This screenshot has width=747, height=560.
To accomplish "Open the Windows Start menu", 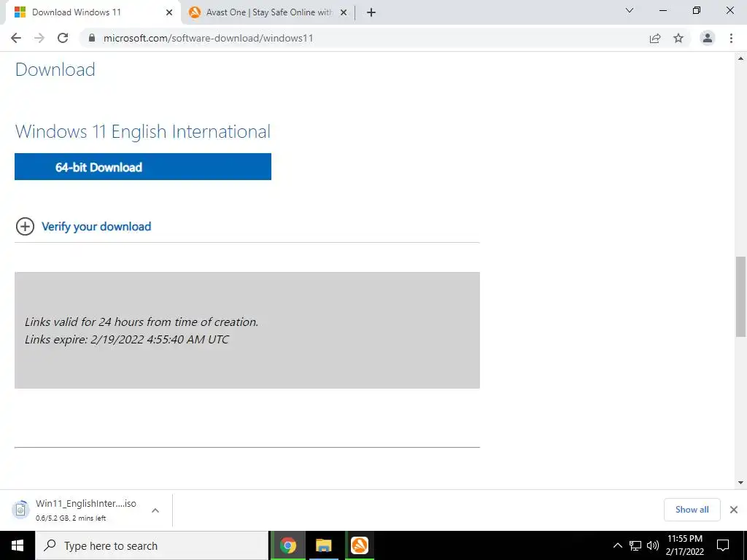I will 18,545.
